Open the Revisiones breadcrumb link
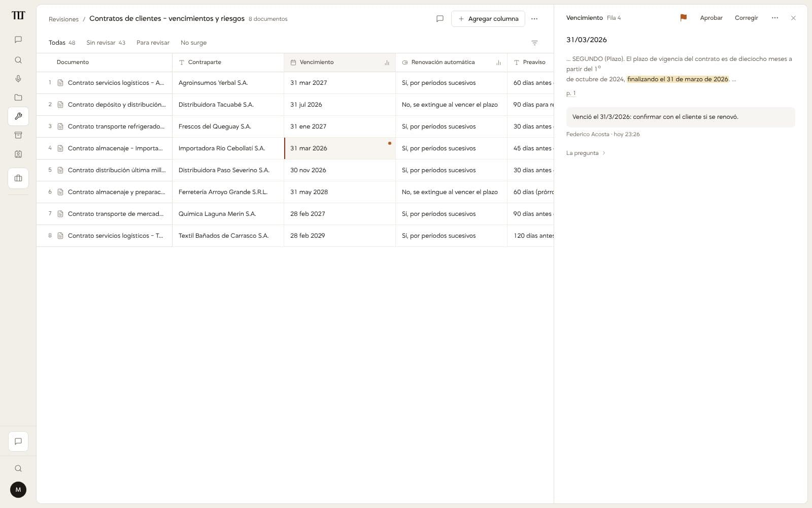 pos(63,19)
